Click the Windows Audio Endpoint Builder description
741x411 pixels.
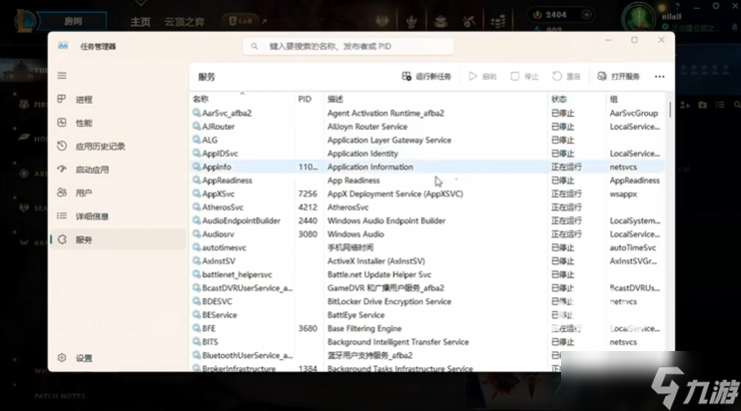[x=387, y=221]
